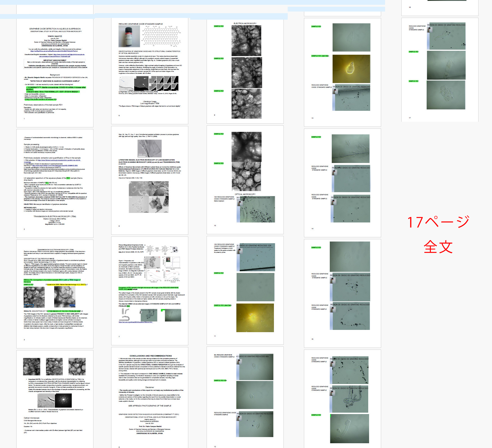Click the "CONCLUSIONS AND RECOMMENDATIONS" heading
The height and width of the screenshot is (448, 492).
(150, 356)
